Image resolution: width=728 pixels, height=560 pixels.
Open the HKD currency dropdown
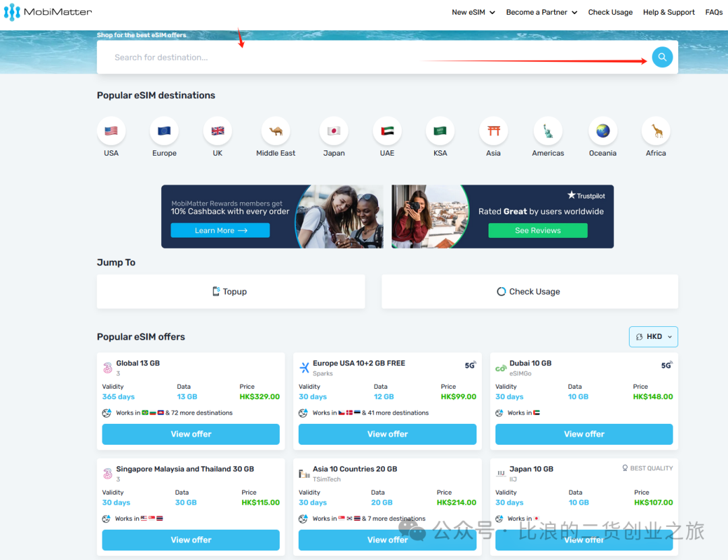tap(653, 337)
